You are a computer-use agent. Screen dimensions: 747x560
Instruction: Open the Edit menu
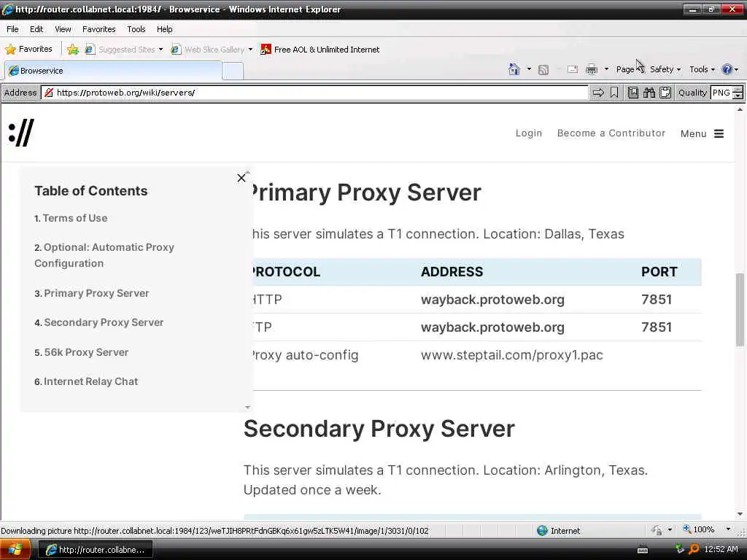point(36,29)
